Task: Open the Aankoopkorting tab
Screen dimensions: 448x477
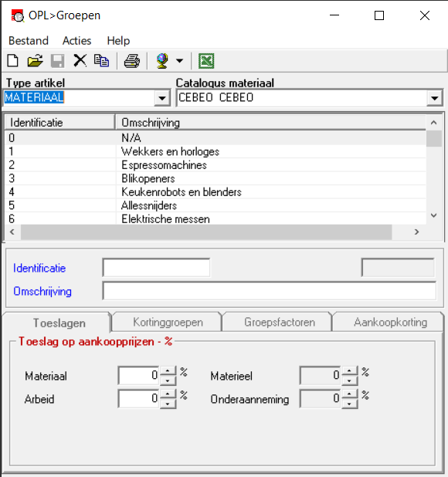Action: tap(391, 322)
